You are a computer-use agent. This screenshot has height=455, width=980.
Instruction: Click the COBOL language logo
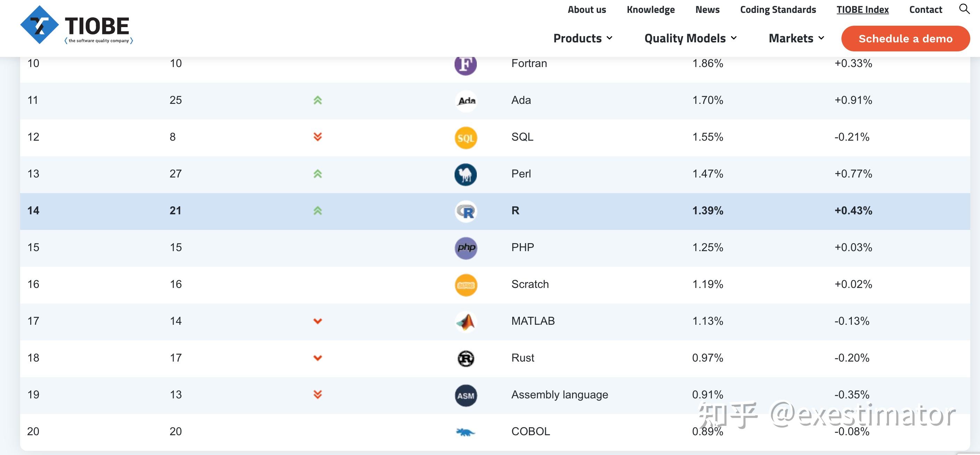pyautogui.click(x=466, y=432)
